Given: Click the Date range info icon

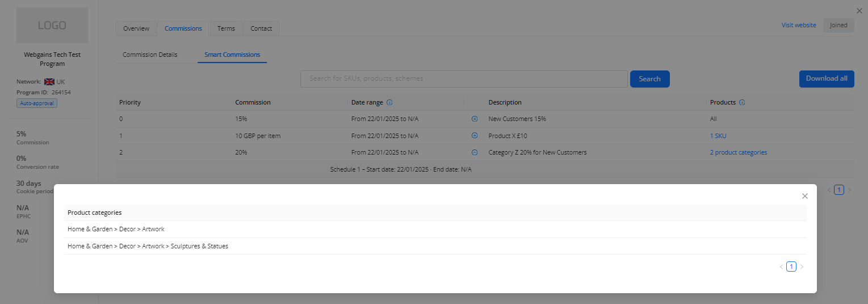Looking at the screenshot, I should [x=389, y=103].
